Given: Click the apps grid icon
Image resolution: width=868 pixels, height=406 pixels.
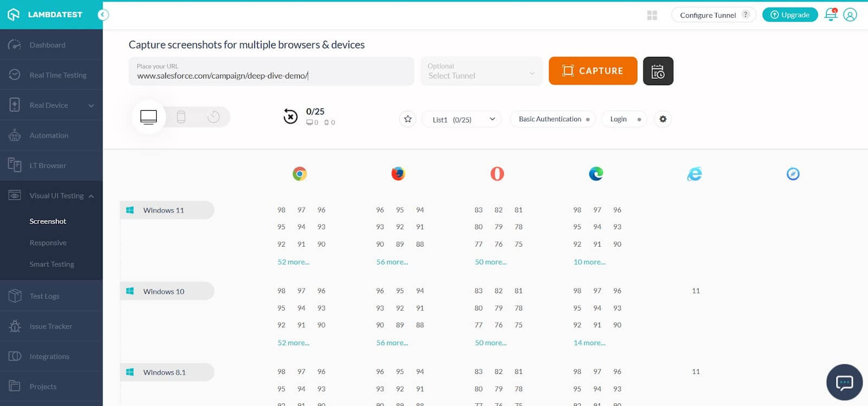Looking at the screenshot, I should pyautogui.click(x=652, y=15).
